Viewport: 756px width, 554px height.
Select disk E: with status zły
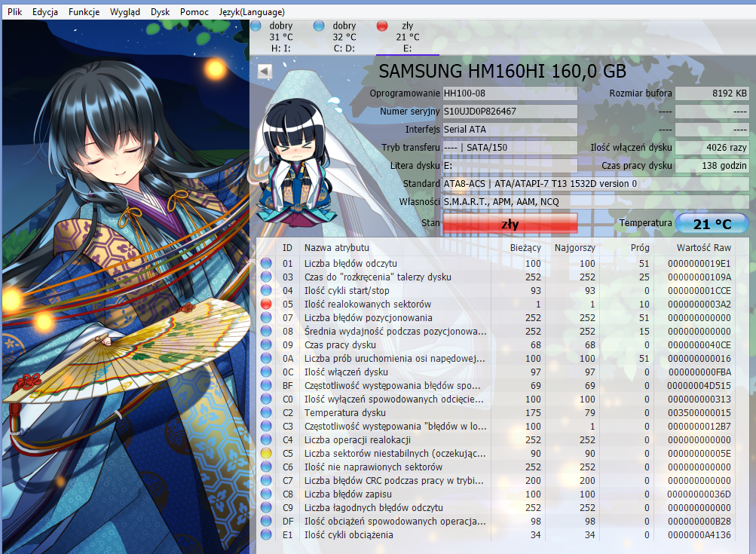coord(408,37)
